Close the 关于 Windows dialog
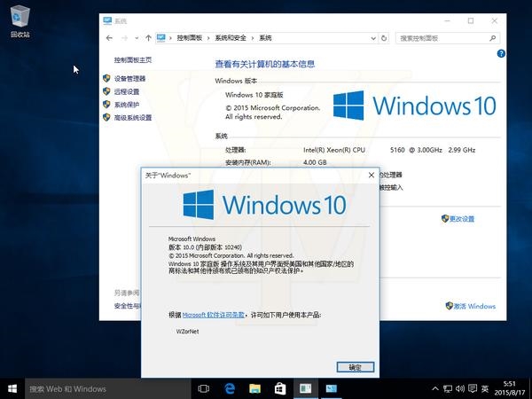This screenshot has height=399, width=532. (372, 175)
